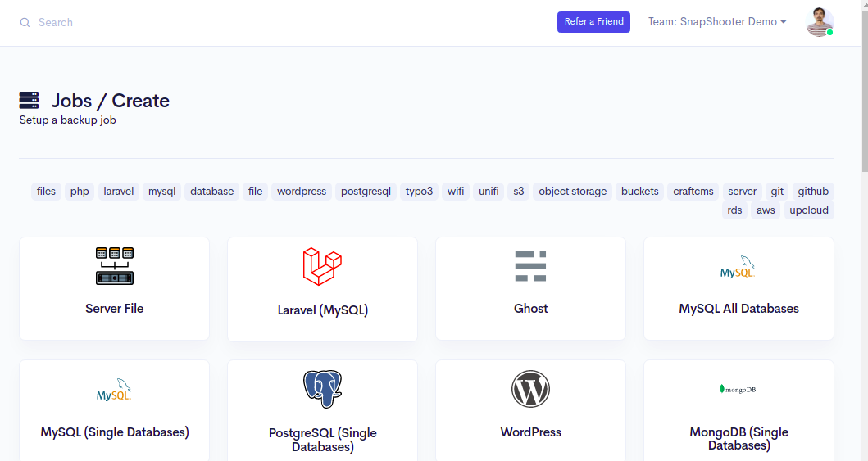The height and width of the screenshot is (461, 868).
Task: Expand the Team: SnapShooter Demo dropdown
Action: (717, 21)
